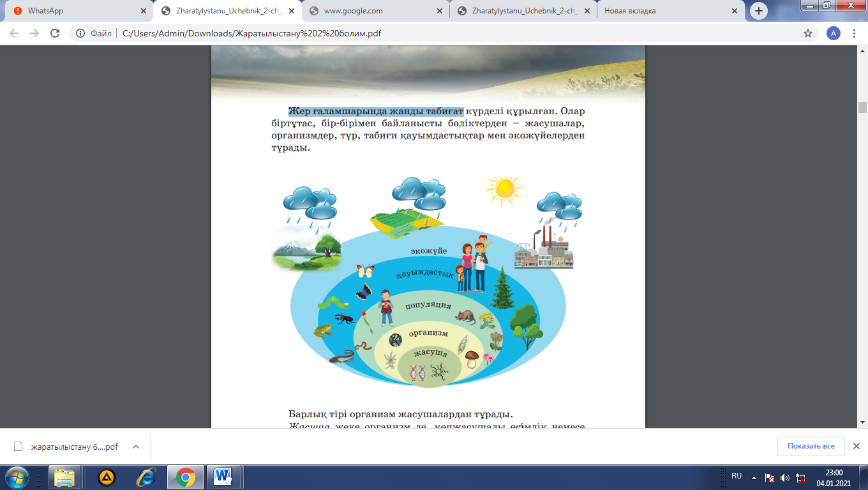Close the downloads bar
The width and height of the screenshot is (868, 490).
coord(857,446)
